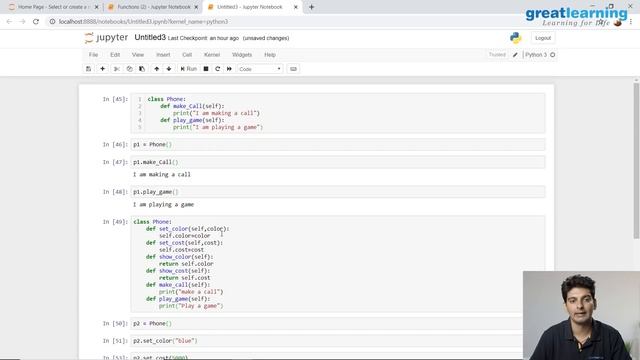The height and width of the screenshot is (360, 640).
Task: Open the Insert menu
Action: click(x=163, y=55)
